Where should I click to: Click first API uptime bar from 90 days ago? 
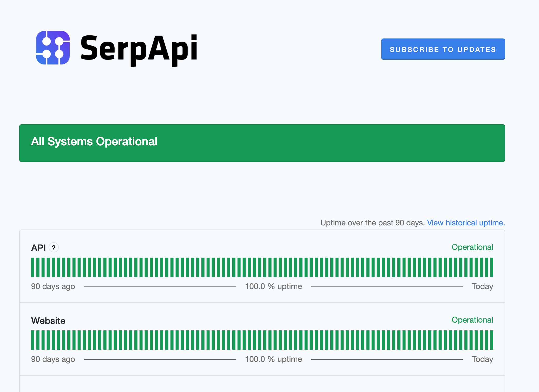coord(33,267)
